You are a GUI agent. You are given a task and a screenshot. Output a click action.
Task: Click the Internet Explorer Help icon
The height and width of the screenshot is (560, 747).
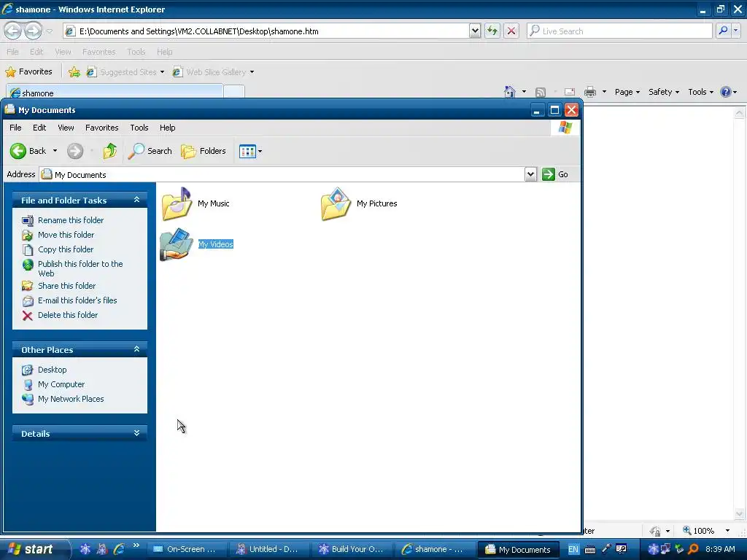tap(725, 92)
